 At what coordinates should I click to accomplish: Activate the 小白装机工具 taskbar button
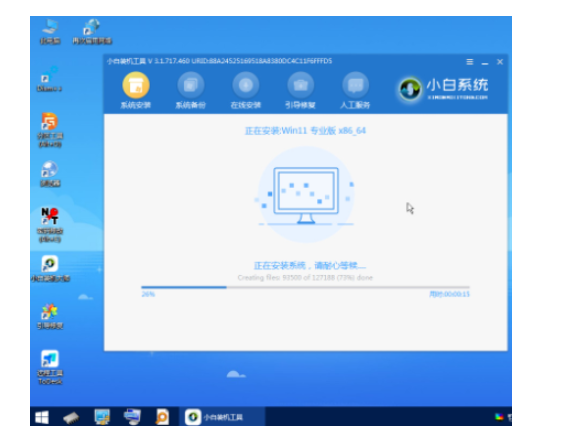(x=223, y=417)
